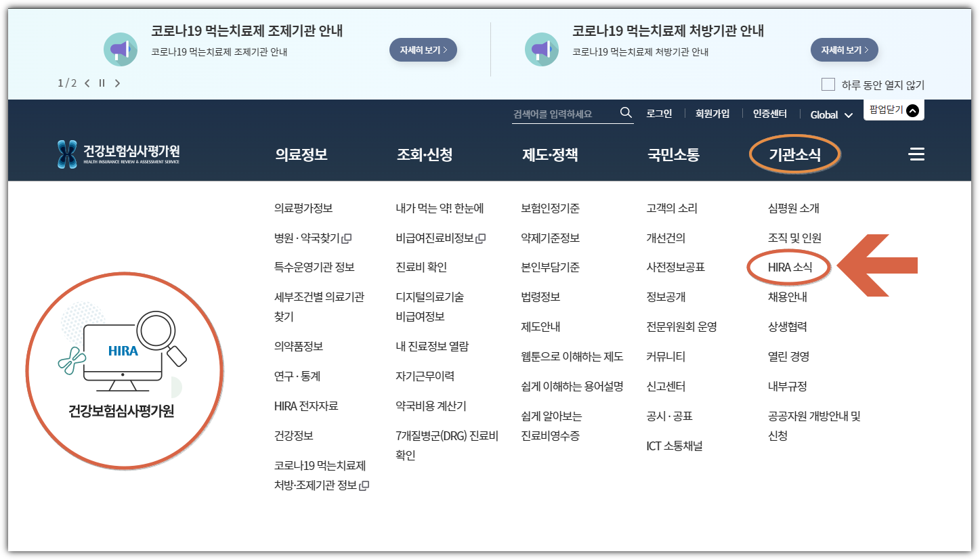
Task: Open 웹툰으로 이해하는 제도
Action: (x=572, y=357)
